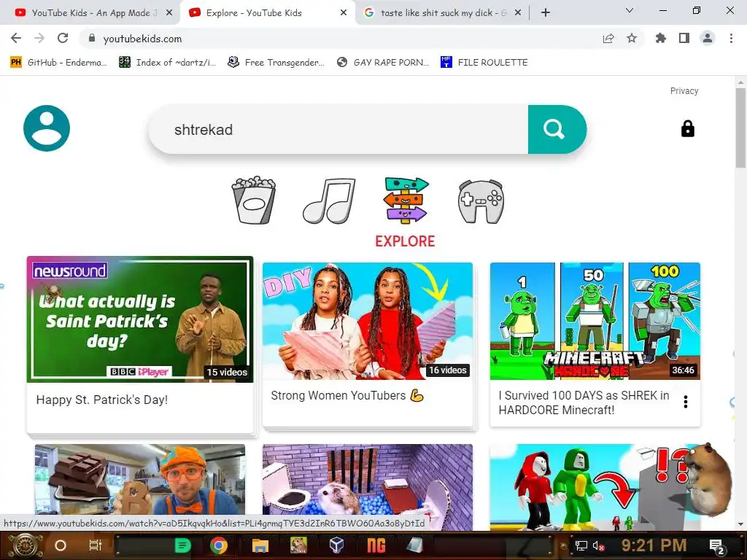Open the green chat app on taskbar

(182, 545)
